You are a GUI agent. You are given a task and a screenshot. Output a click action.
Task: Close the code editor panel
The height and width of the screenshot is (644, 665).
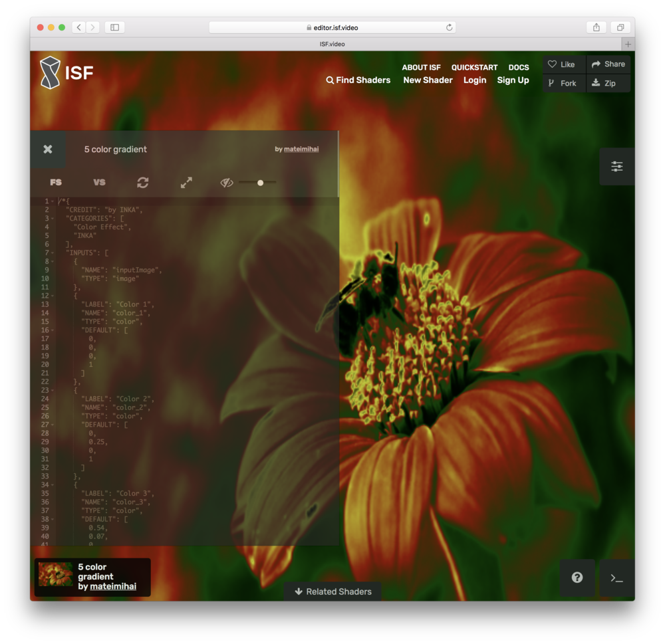48,150
